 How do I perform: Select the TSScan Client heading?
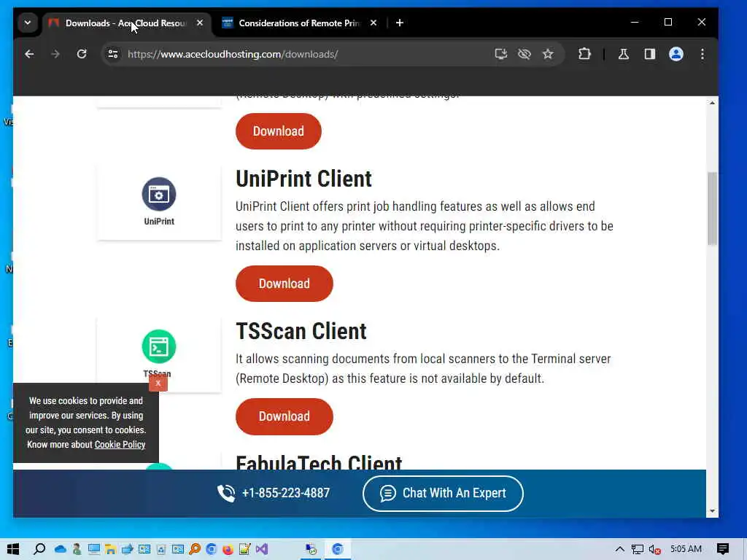301,332
